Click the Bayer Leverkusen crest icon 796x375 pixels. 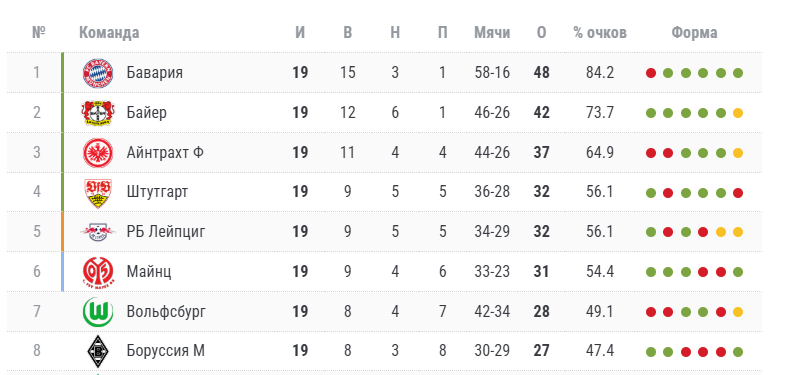coord(98,113)
